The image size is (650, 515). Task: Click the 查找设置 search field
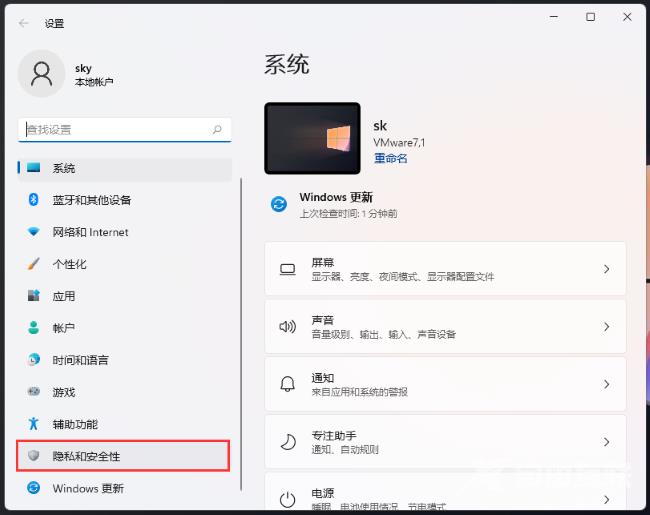tap(115, 130)
